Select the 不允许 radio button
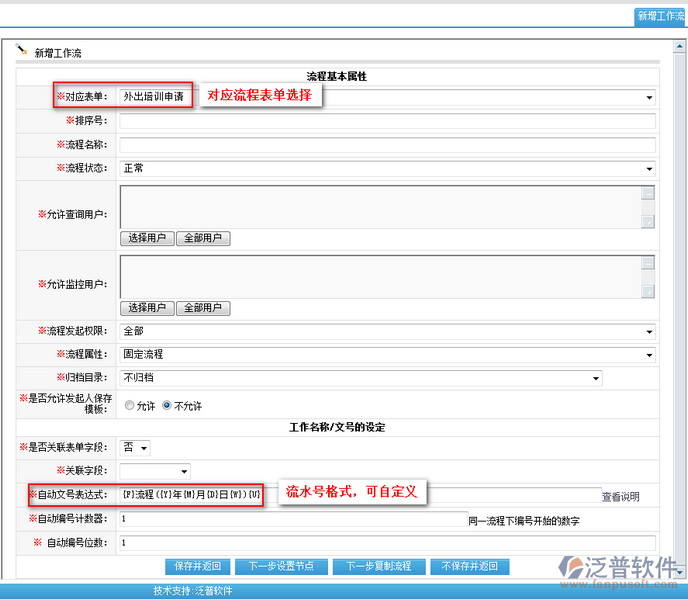Viewport: 688px width, 600px height. coord(167,406)
